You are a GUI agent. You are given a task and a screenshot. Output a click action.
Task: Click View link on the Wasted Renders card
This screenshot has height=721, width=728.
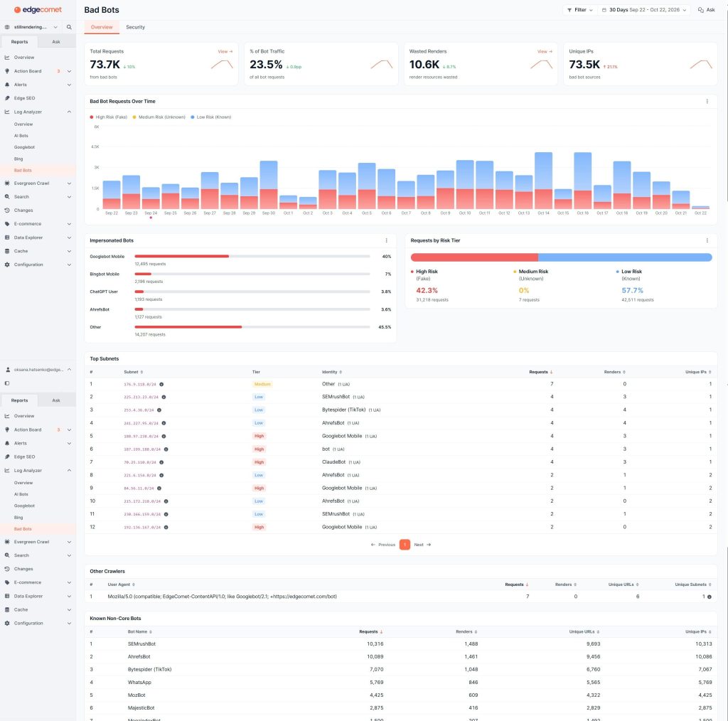pyautogui.click(x=545, y=51)
